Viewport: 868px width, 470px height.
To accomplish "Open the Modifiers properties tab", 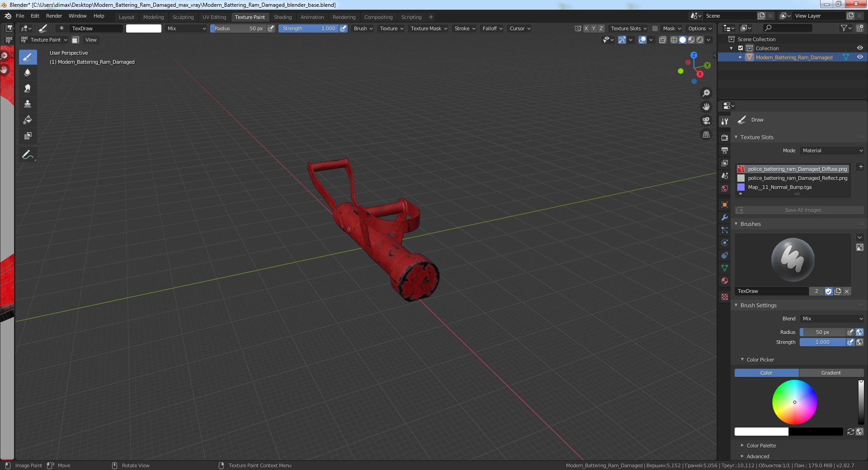I will point(725,217).
